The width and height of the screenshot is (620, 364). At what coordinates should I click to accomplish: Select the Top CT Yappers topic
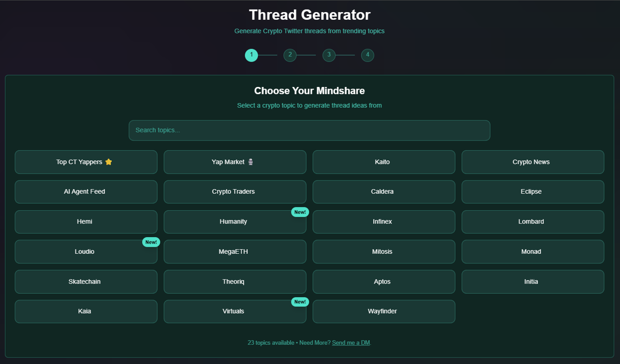click(x=86, y=162)
